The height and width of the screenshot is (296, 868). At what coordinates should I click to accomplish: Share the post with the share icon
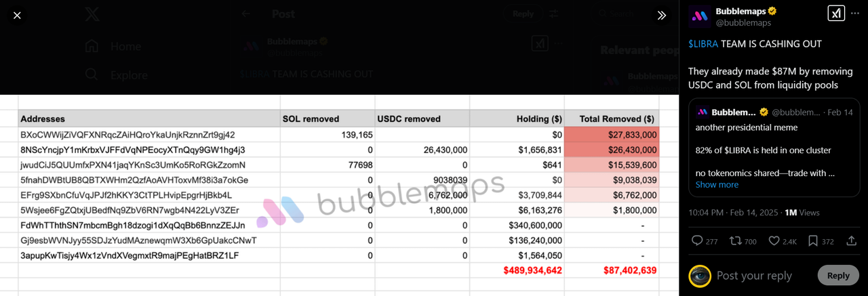[x=852, y=241]
